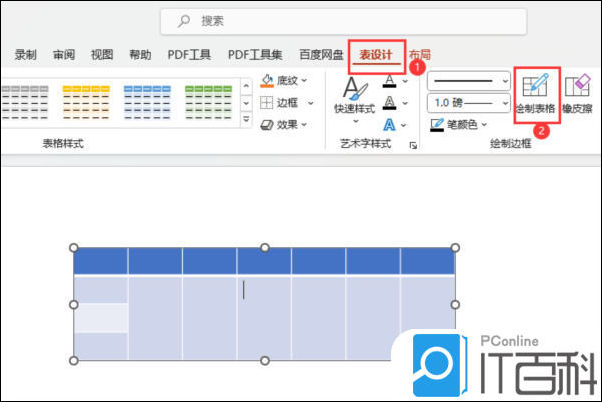The height and width of the screenshot is (402, 602).
Task: Switch to the 视图 tab
Action: coord(102,55)
